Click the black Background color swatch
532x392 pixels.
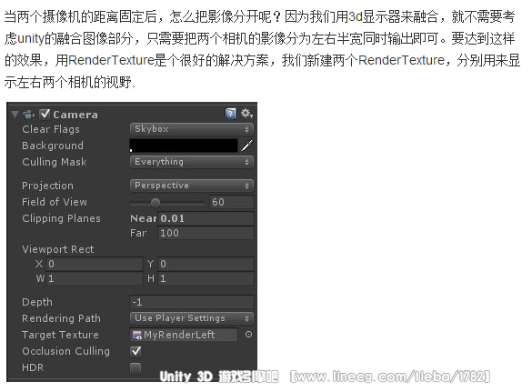(x=184, y=146)
